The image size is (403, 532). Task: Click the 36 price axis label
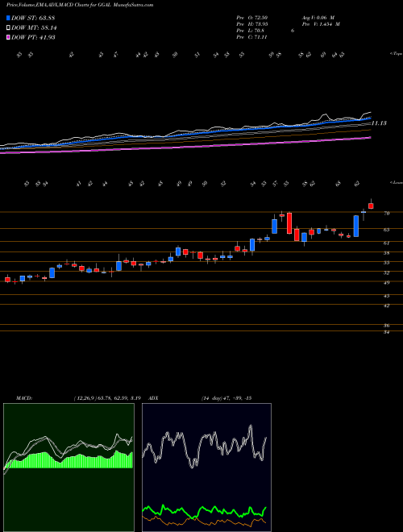click(x=386, y=326)
